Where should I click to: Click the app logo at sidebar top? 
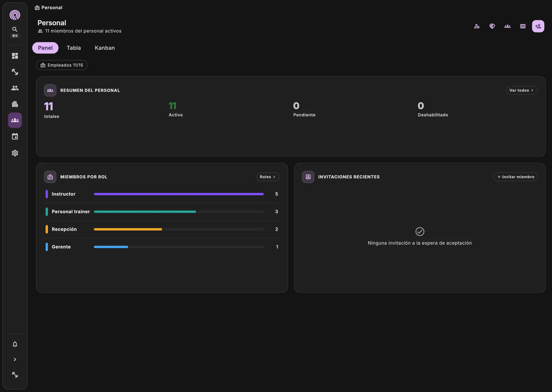[15, 15]
